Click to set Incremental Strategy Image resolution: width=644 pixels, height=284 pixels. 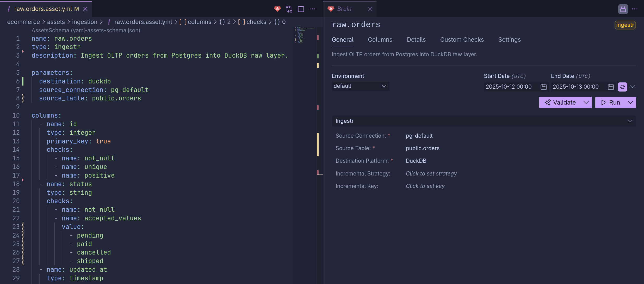click(x=431, y=174)
